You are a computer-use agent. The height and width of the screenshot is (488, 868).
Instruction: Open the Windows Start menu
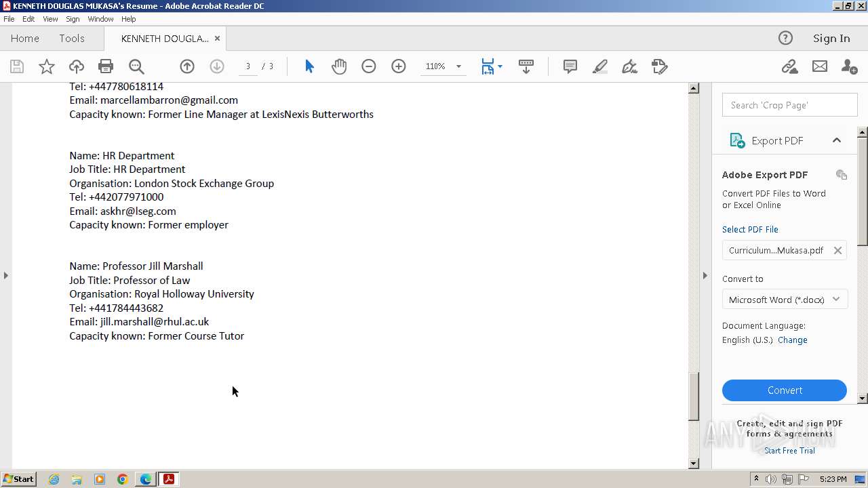click(19, 479)
